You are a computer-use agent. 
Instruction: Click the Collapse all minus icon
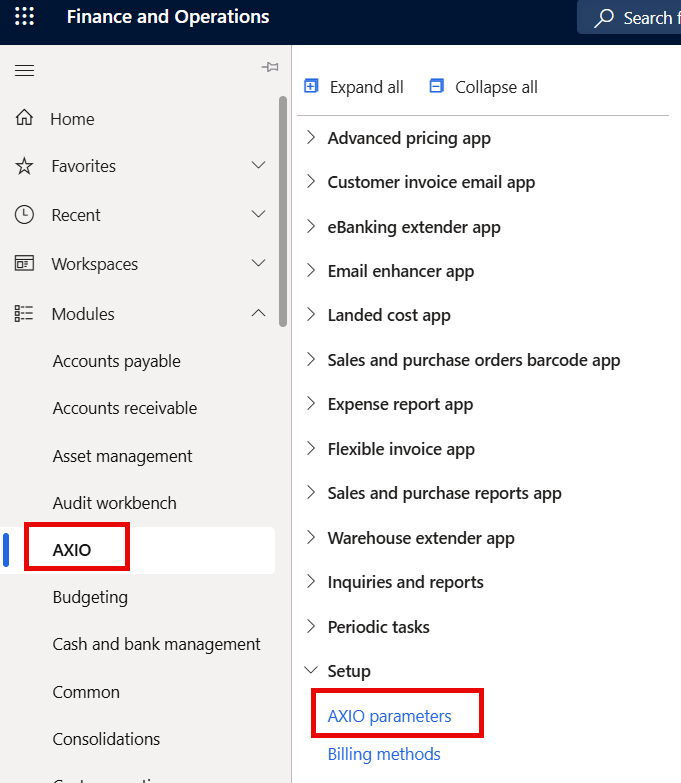pos(436,86)
